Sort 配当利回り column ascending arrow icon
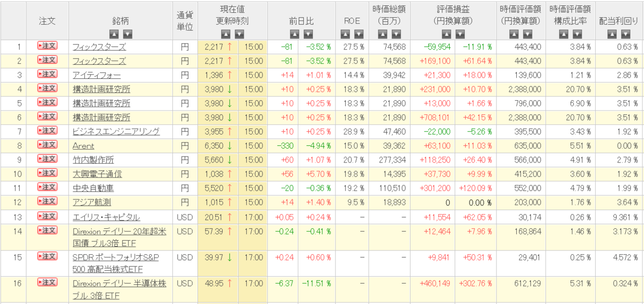Screen dimensions: 644x304 [x=611, y=34]
